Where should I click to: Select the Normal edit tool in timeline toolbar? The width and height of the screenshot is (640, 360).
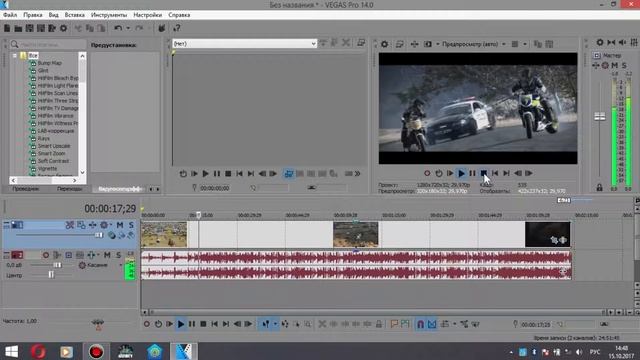[x=266, y=324]
